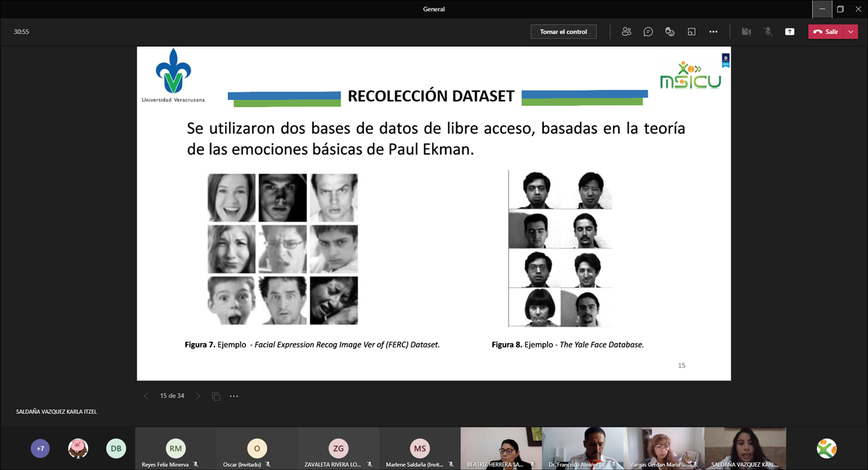Select the Oscar (Invitado) participant tile
The image size is (868, 470).
(x=256, y=448)
